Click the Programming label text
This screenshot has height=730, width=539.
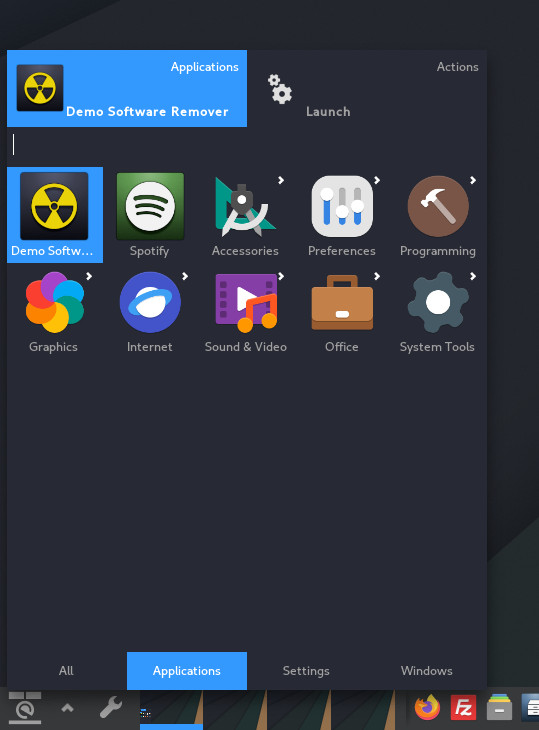[438, 251]
